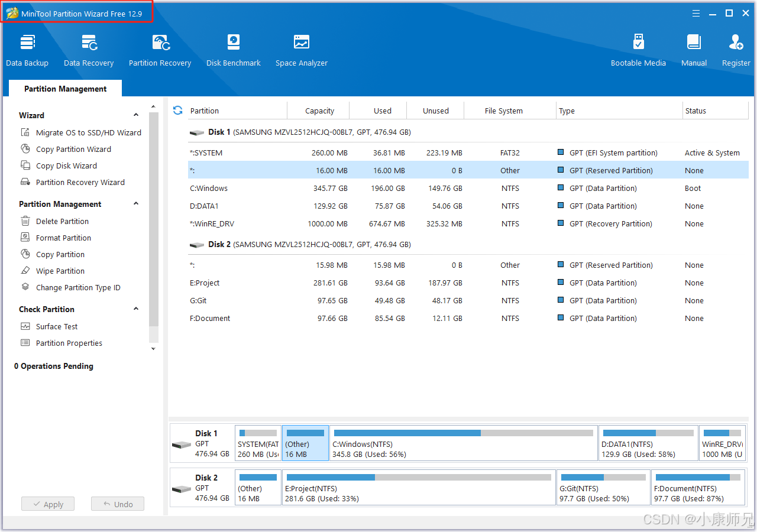Image resolution: width=757 pixels, height=532 pixels.
Task: Select the Disk 2 drive icon in the disk map
Action: 181,489
